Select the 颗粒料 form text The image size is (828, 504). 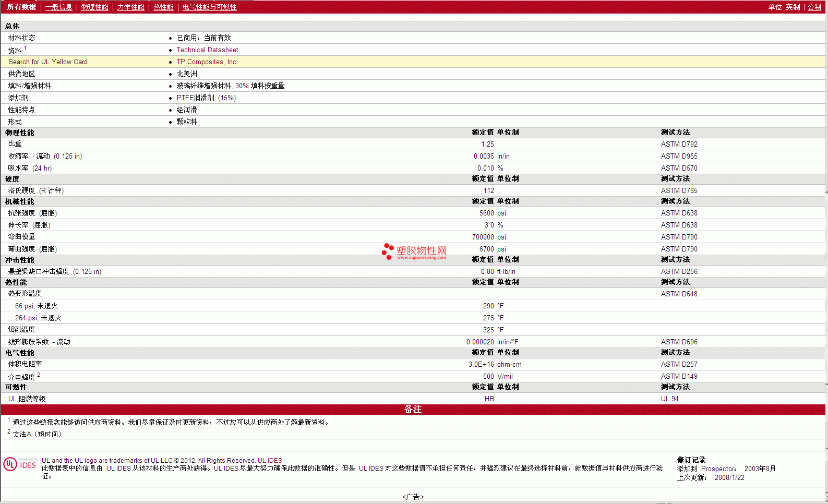pyautogui.click(x=187, y=122)
